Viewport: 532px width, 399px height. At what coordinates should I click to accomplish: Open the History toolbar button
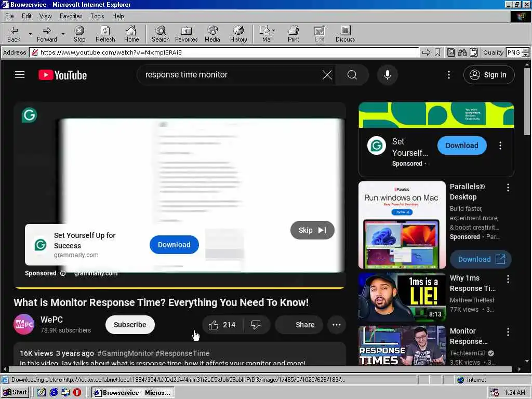[x=238, y=34]
